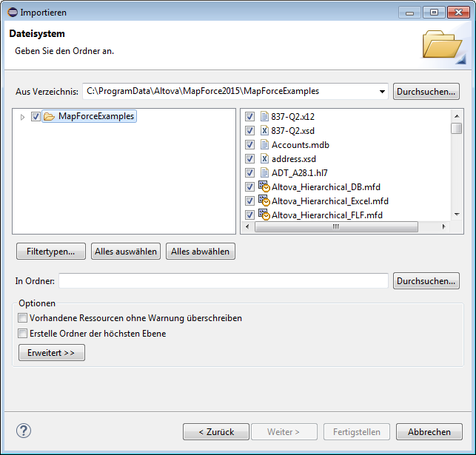Expand advanced options with Erweitert >>

click(52, 353)
